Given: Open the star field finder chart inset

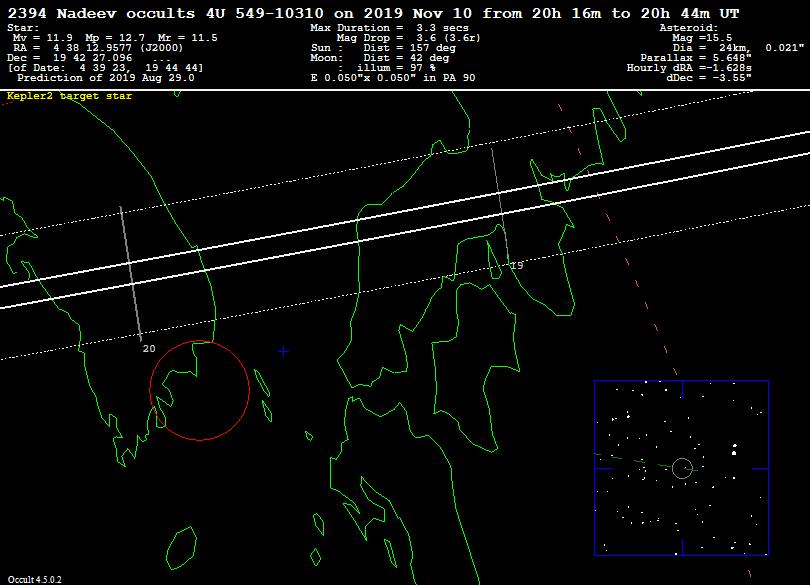Looking at the screenshot, I should point(681,468).
